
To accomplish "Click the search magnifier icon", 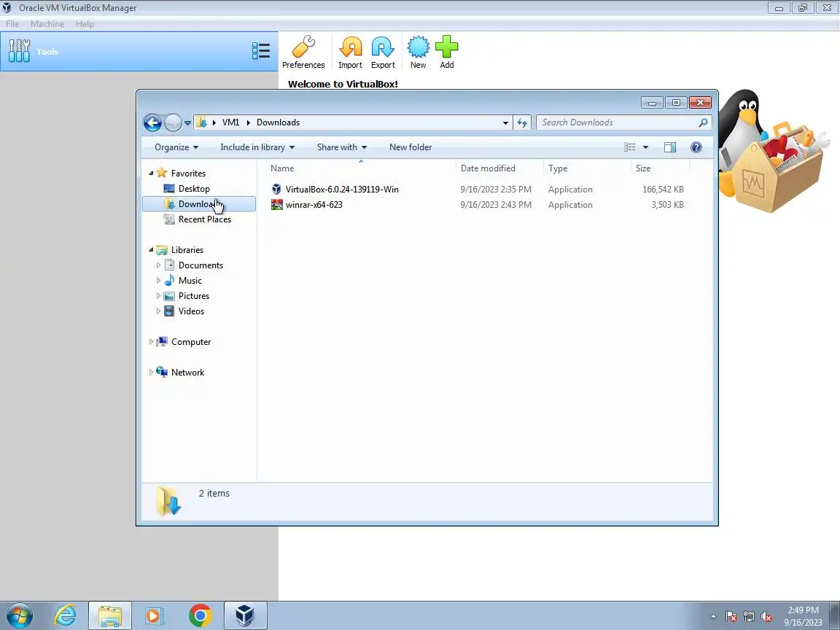I will pyautogui.click(x=704, y=122).
